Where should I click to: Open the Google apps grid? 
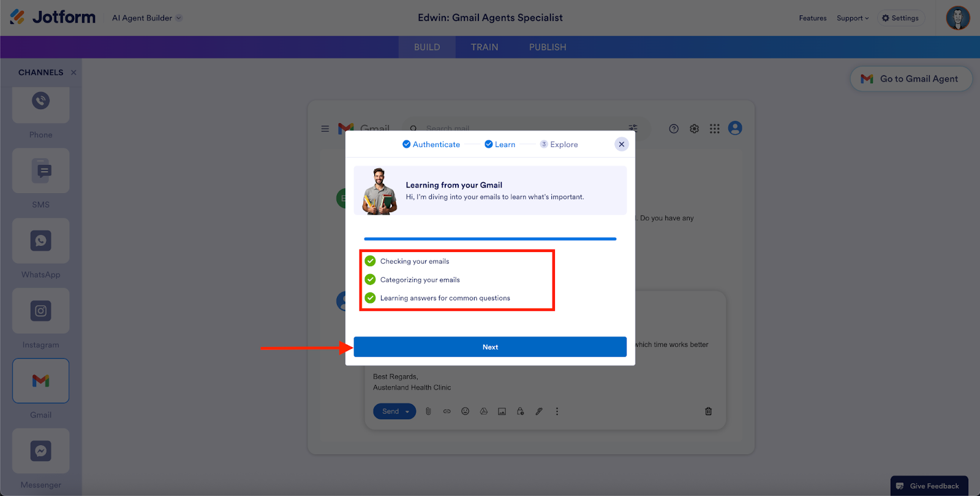pos(715,129)
